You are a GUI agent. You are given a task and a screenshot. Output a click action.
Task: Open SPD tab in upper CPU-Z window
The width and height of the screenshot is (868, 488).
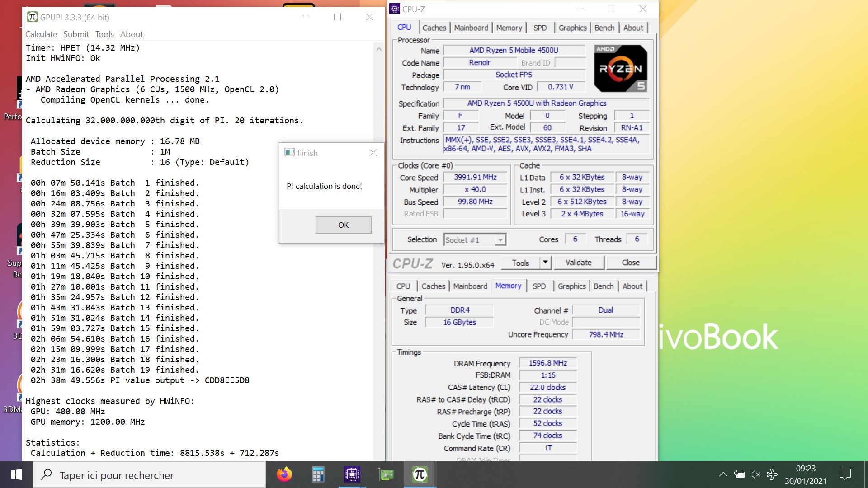[540, 28]
